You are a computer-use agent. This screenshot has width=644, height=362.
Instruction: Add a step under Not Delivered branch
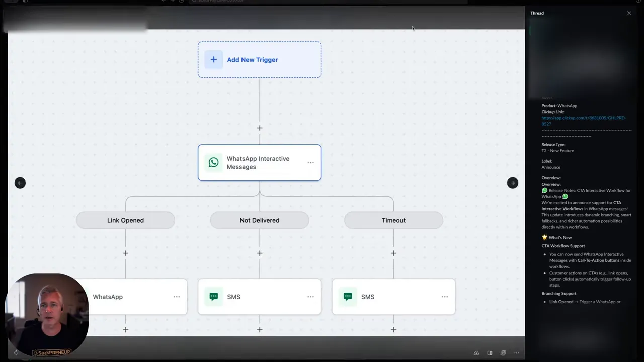(x=260, y=253)
